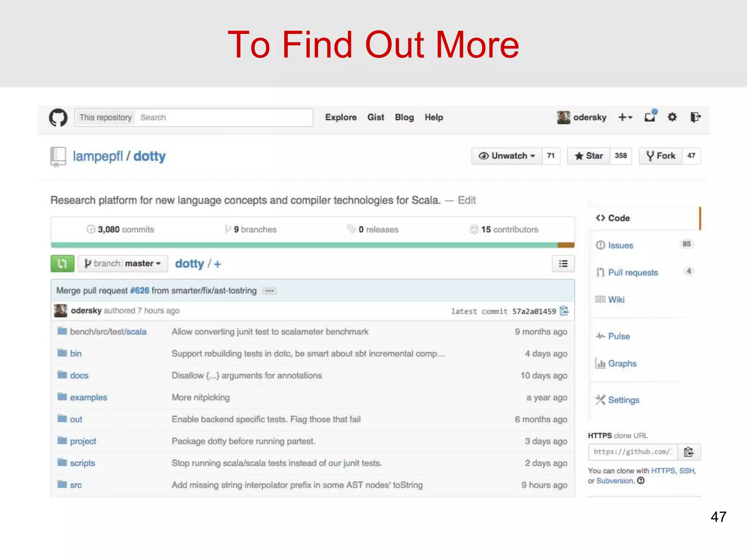Expand the commit message ellipsis
The width and height of the screenshot is (747, 560).
[x=270, y=291]
